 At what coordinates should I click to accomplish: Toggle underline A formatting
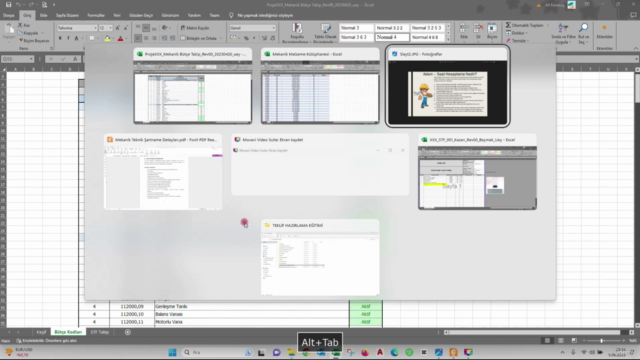(x=76, y=38)
